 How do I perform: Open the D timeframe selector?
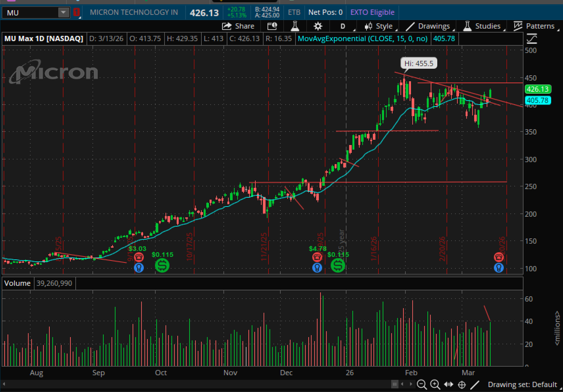click(x=342, y=26)
